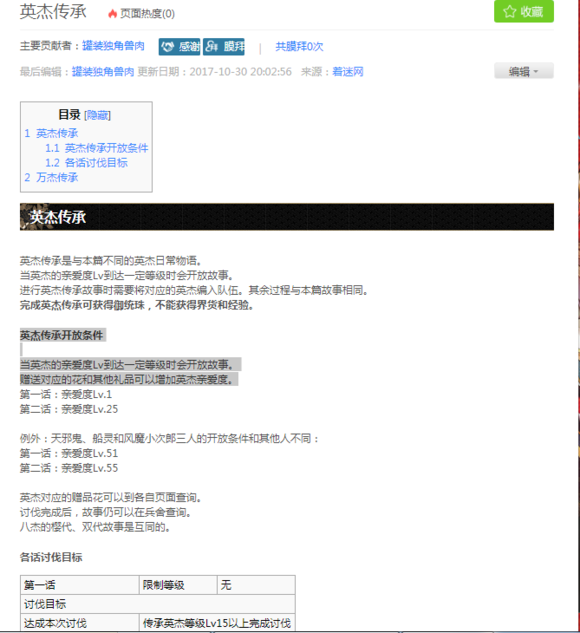This screenshot has height=633, width=580.
Task: Click the 英杰传承开放条件 highlighted heading
Action: click(61, 335)
